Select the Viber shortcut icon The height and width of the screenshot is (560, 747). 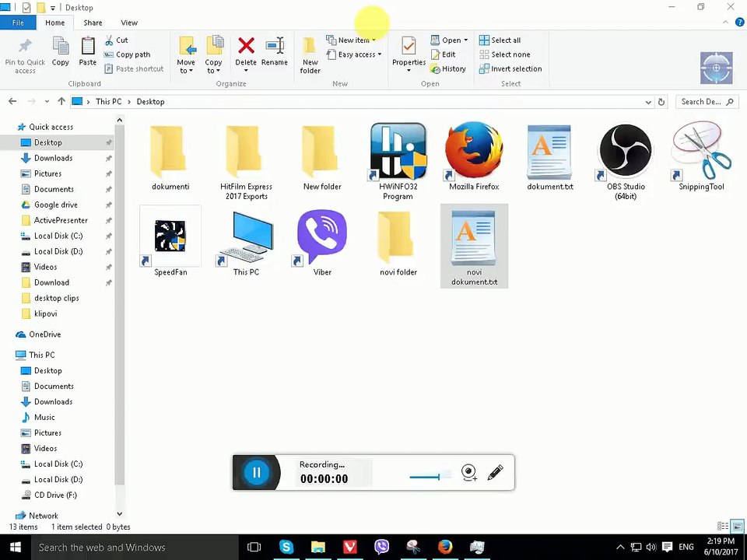point(322,237)
